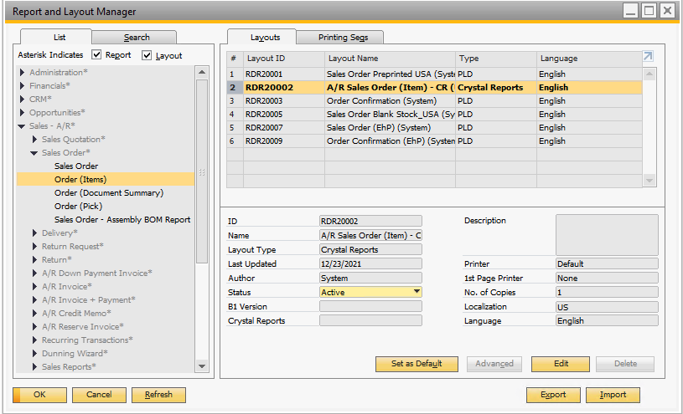Click the ID field showing RDR20002
683x414 pixels.
370,221
